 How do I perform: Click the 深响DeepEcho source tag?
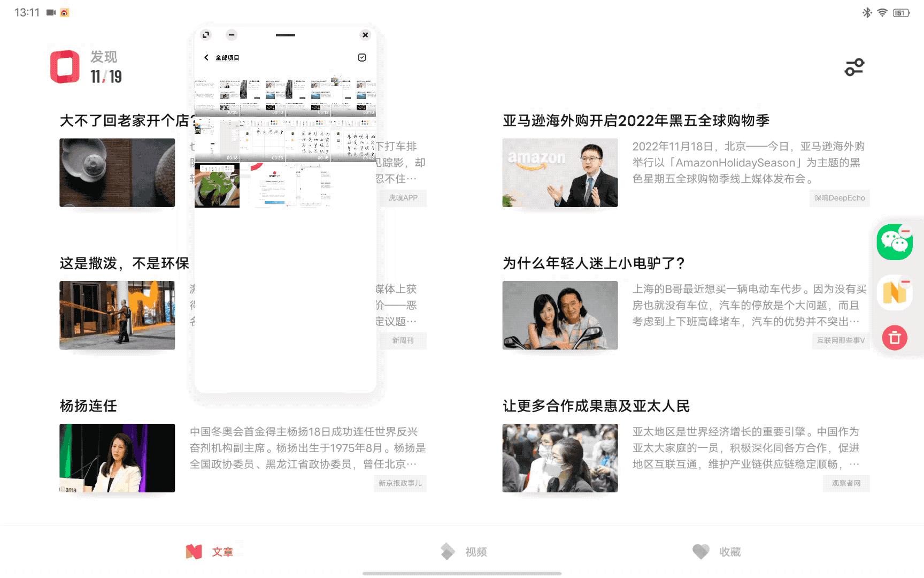[x=840, y=198]
